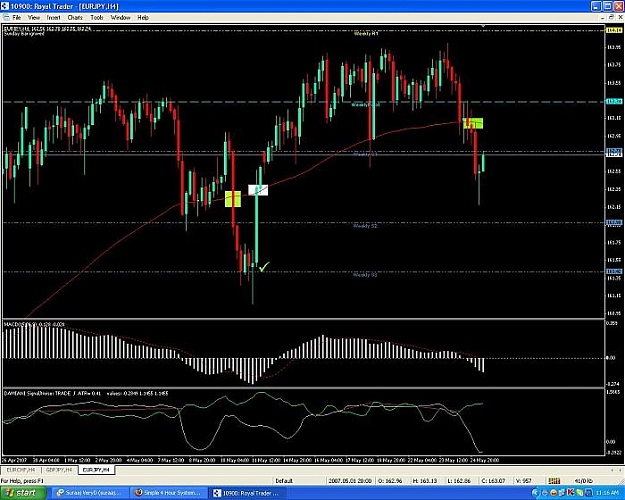This screenshot has width=625, height=500.
Task: Click the C: 163.07 close price field
Action: pos(494,481)
